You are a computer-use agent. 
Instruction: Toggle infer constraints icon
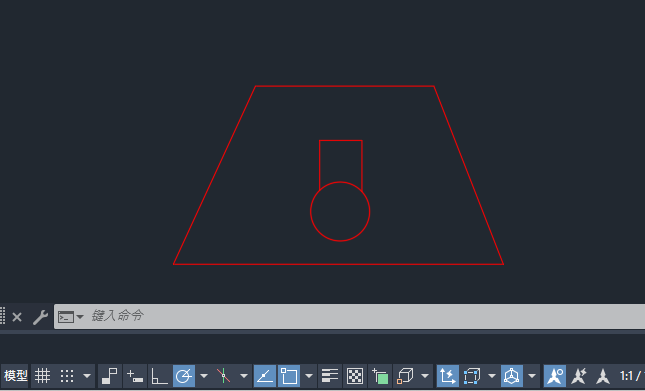point(109,376)
